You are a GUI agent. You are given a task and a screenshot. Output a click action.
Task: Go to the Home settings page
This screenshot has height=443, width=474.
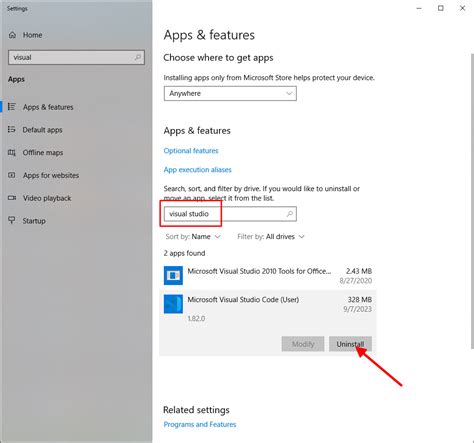32,35
